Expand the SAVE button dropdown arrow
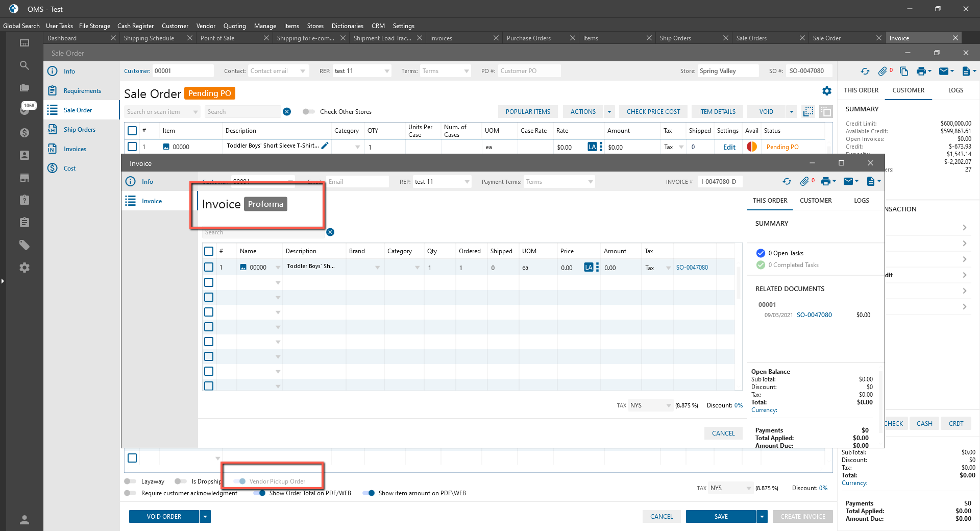Screen dimensions: 980x531 coord(762,517)
